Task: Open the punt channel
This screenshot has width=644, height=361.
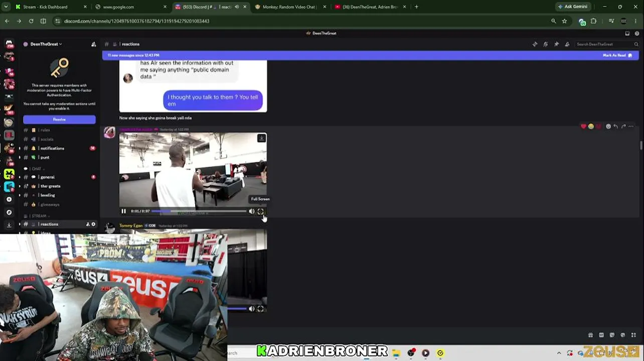Action: tap(59, 157)
